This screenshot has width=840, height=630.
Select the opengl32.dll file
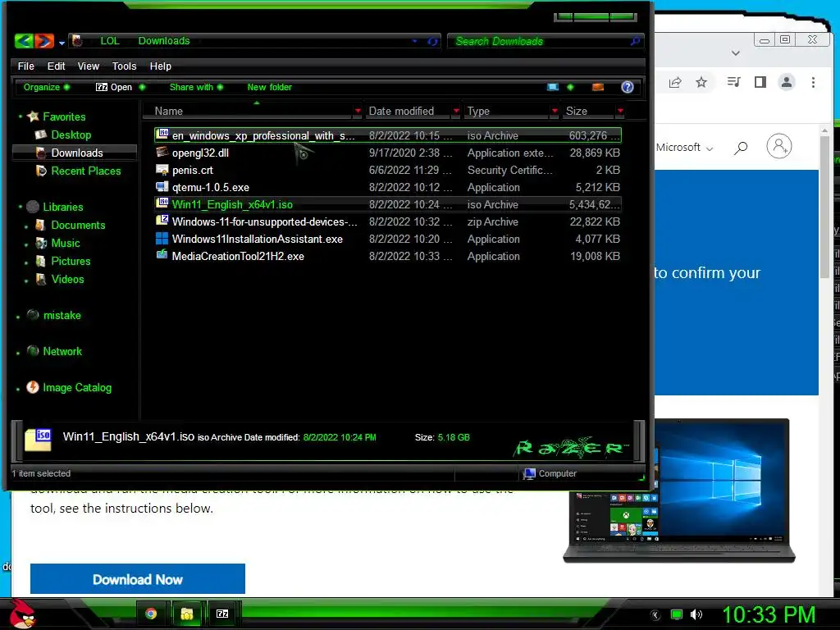(x=388, y=153)
